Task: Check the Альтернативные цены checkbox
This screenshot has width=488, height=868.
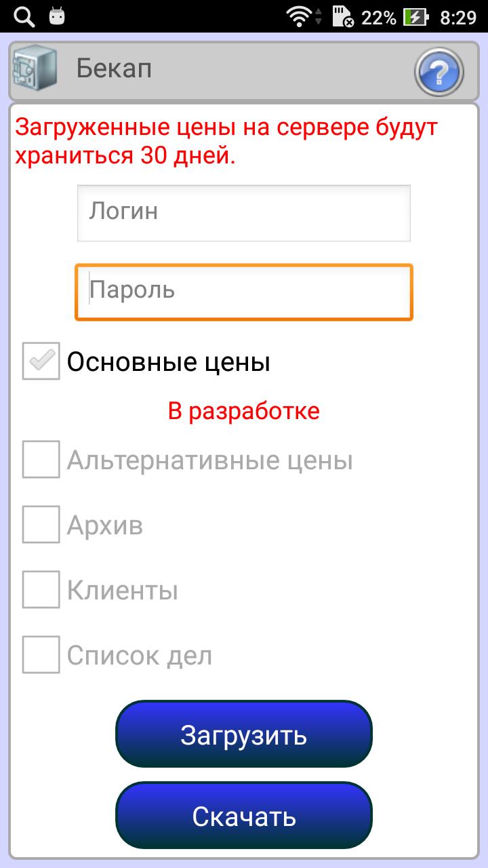Action: [x=41, y=460]
